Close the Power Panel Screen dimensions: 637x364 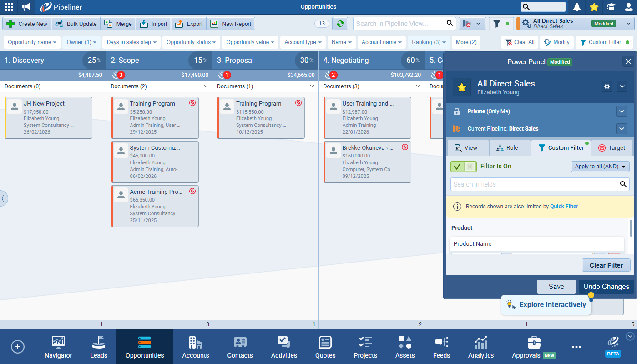pyautogui.click(x=628, y=61)
